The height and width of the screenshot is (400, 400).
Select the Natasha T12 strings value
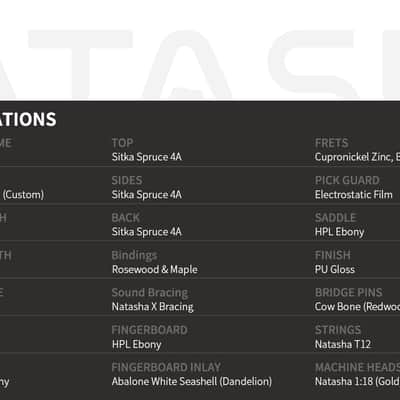343,344
